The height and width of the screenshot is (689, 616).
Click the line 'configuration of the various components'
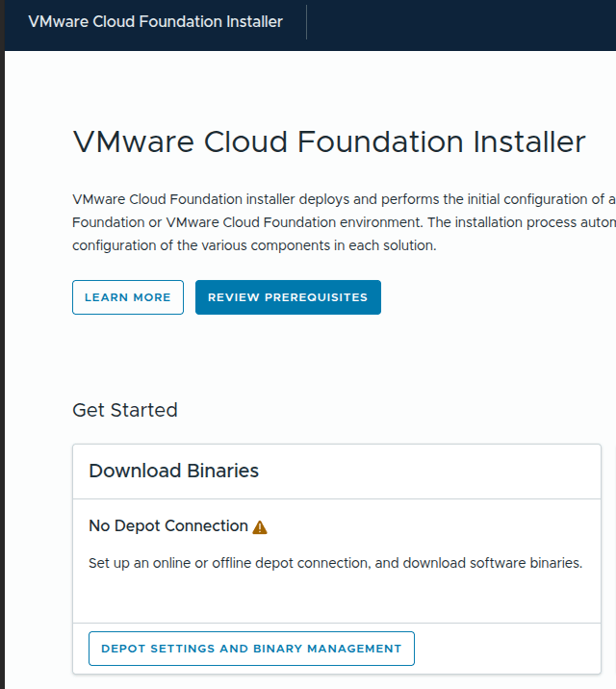[254, 245]
